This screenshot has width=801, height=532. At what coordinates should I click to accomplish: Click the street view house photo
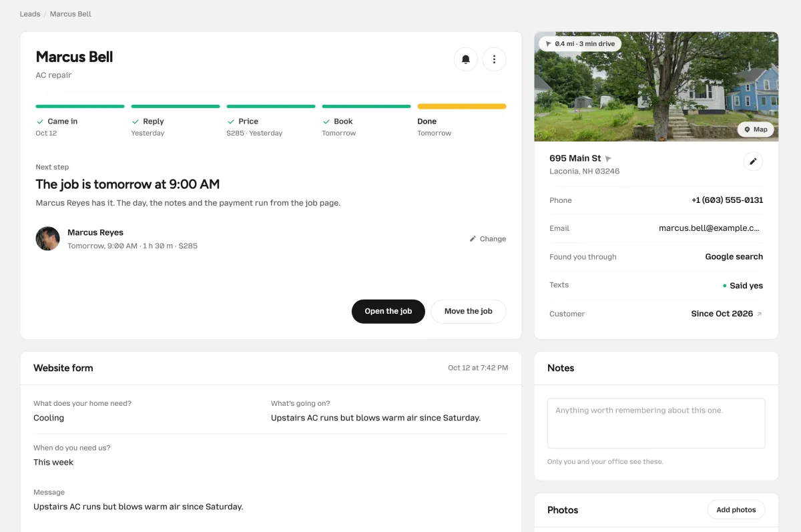(x=656, y=87)
